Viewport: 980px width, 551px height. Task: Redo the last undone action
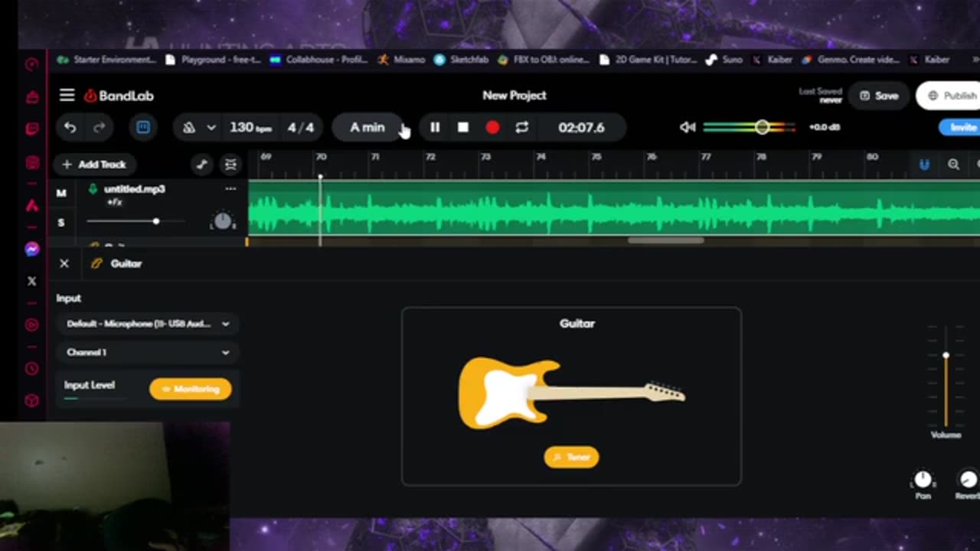99,128
